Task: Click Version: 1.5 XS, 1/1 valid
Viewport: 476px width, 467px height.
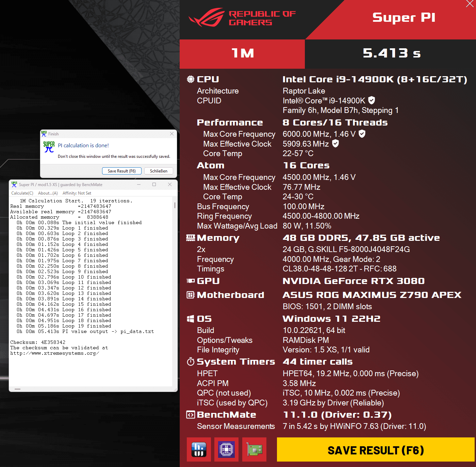Action: 326,350
